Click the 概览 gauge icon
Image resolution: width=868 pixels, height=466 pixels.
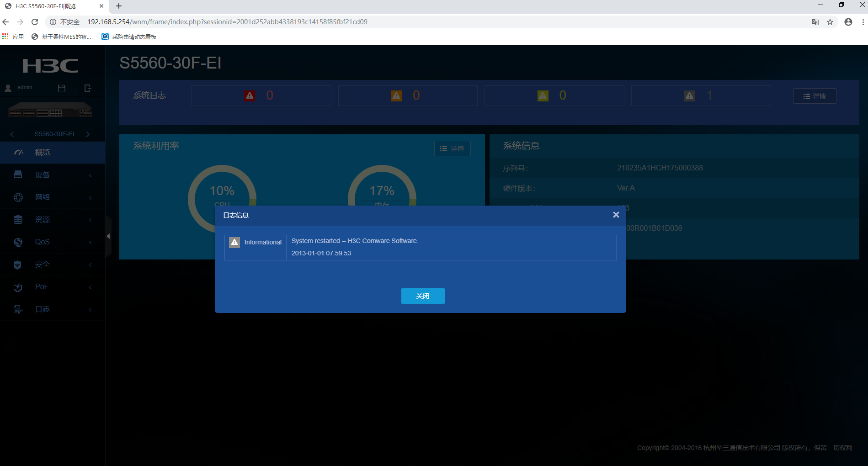[18, 153]
